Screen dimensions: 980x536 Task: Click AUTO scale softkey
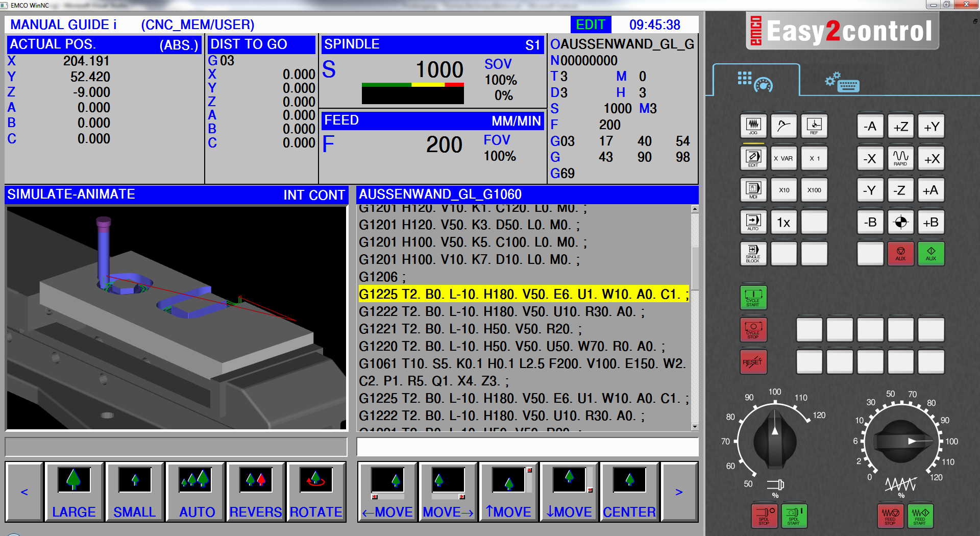tap(195, 492)
